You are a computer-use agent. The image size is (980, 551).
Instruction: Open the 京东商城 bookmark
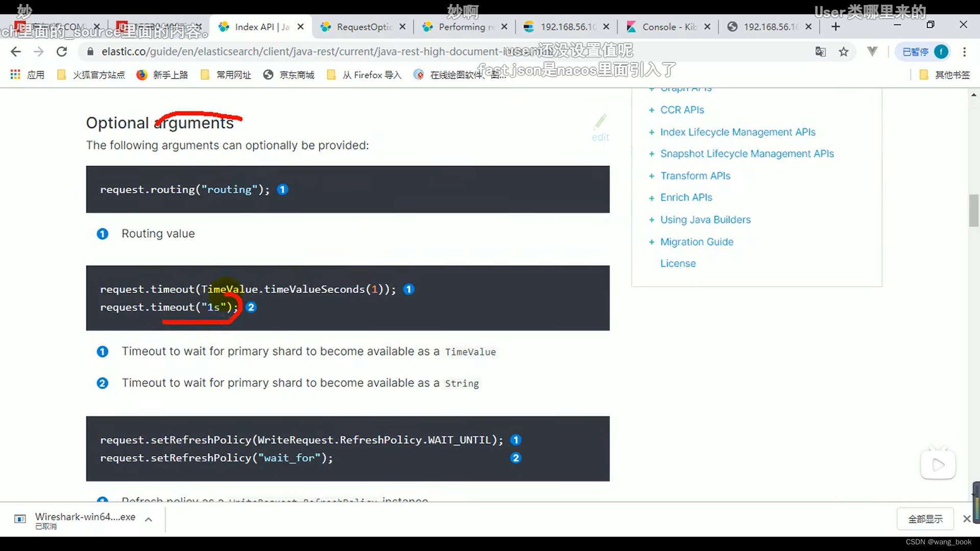[x=289, y=75]
